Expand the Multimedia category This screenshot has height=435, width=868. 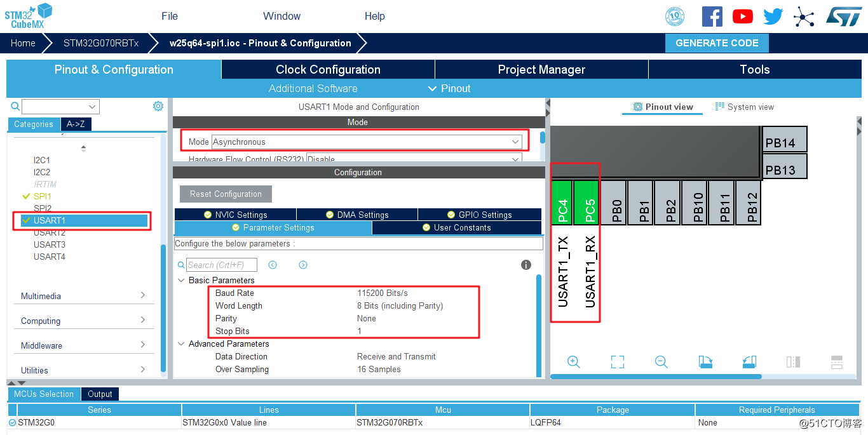pyautogui.click(x=83, y=296)
